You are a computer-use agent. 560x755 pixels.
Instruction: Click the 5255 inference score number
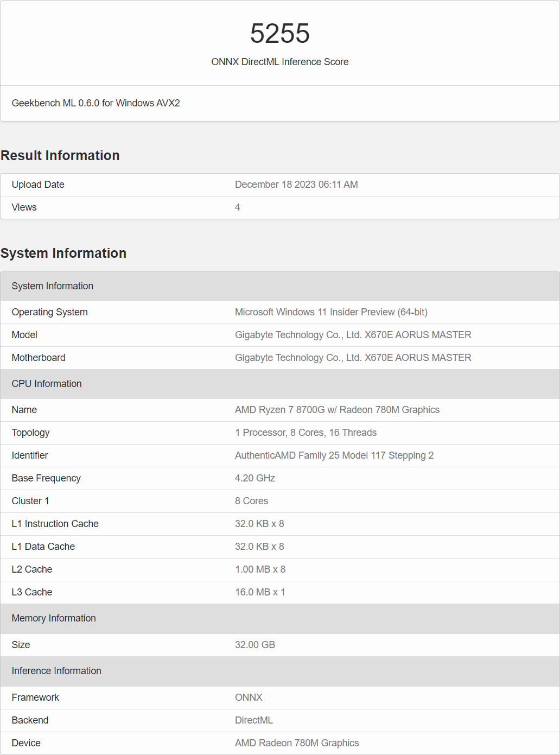pyautogui.click(x=279, y=34)
